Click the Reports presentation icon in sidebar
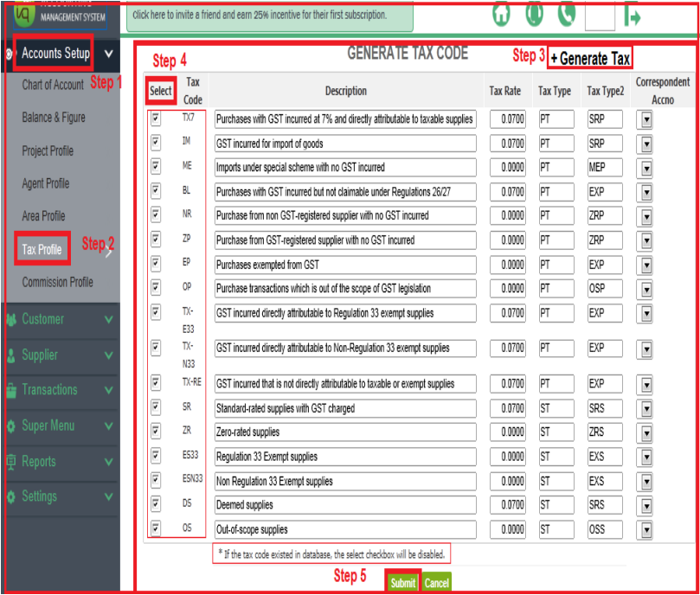This screenshot has width=700, height=595. (11, 462)
